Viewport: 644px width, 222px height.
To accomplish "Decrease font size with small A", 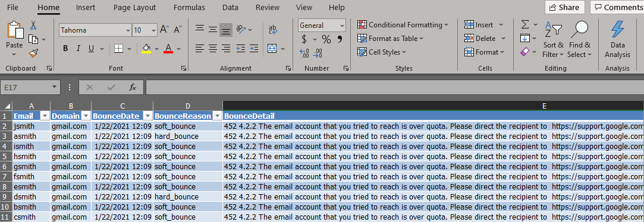I will [x=178, y=30].
